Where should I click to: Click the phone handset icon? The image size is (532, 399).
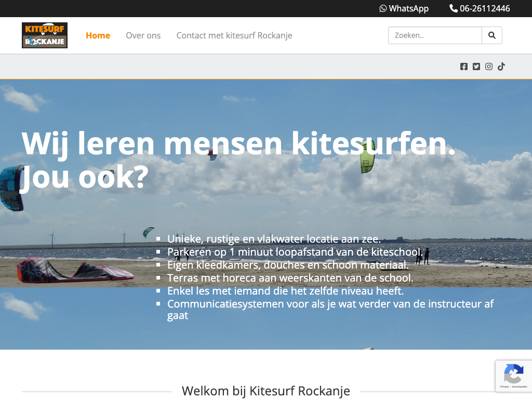coord(454,8)
